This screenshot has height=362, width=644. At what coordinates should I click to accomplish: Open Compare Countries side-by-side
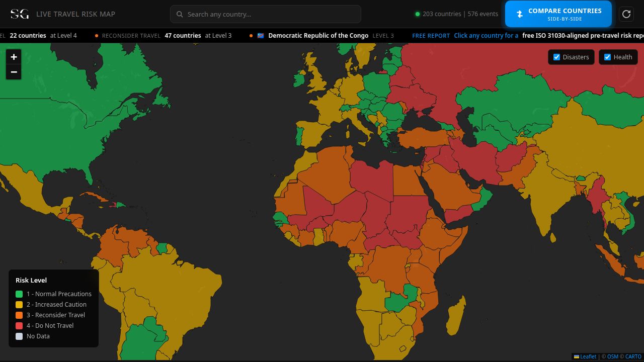point(558,14)
